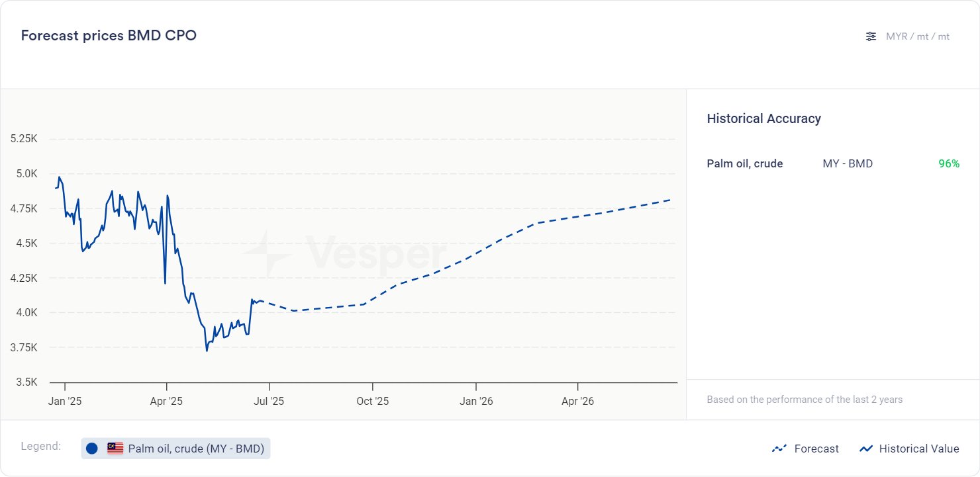Select the Historical Value legend label

918,449
